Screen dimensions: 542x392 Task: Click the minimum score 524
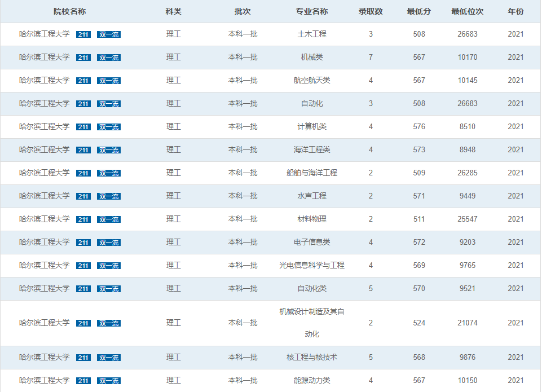click(419, 323)
